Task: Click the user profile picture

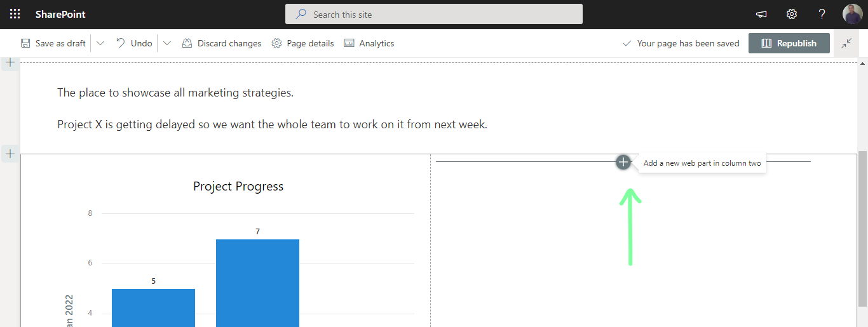Action: [852, 14]
